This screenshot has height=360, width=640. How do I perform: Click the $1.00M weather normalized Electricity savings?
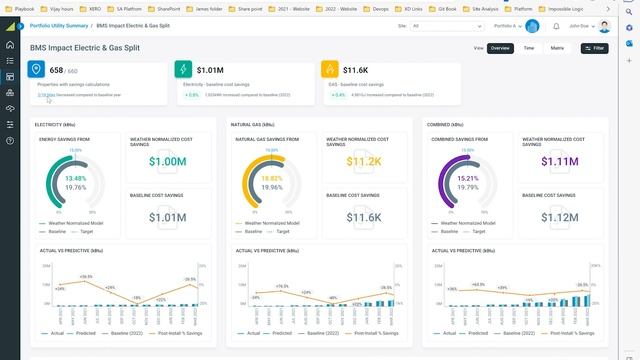pyautogui.click(x=167, y=162)
